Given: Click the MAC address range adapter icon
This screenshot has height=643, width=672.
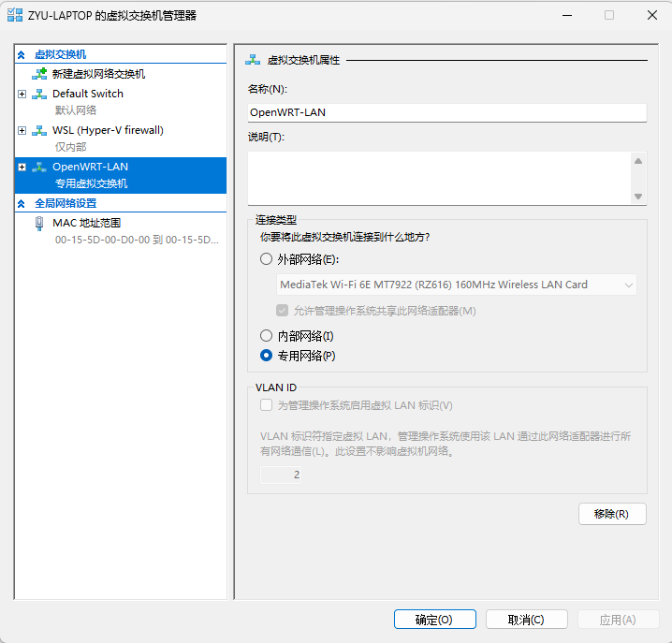Looking at the screenshot, I should coord(39,224).
